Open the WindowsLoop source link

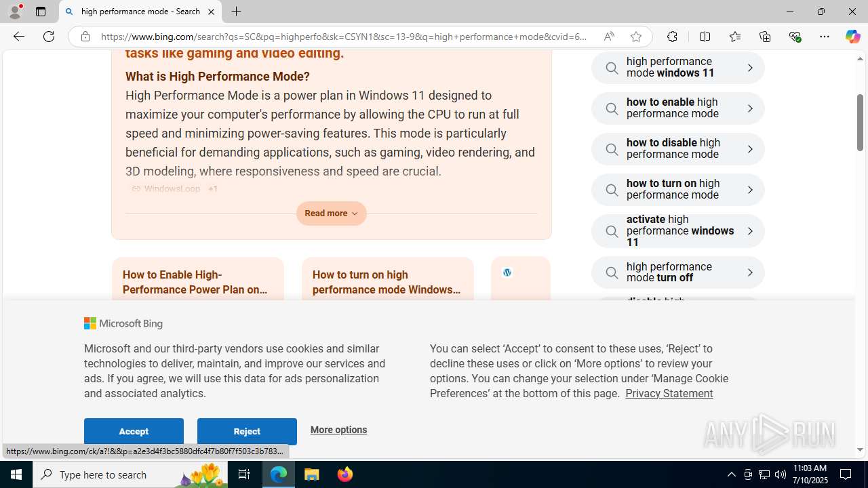pyautogui.click(x=166, y=189)
